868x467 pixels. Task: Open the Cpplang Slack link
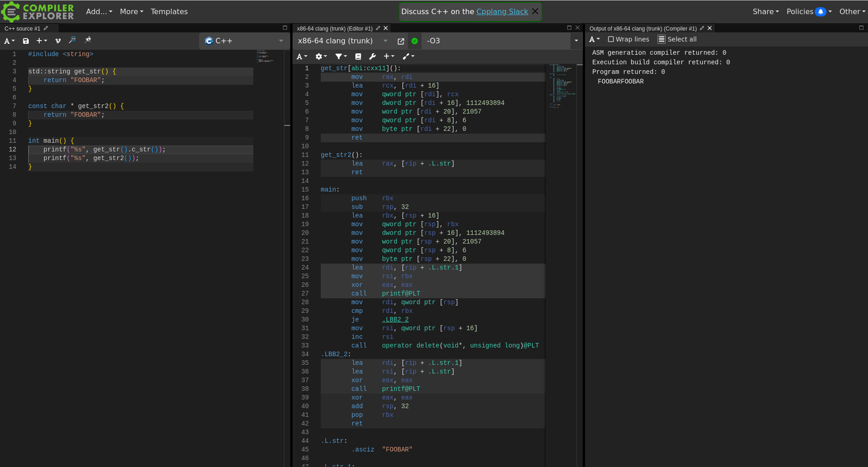coord(502,12)
